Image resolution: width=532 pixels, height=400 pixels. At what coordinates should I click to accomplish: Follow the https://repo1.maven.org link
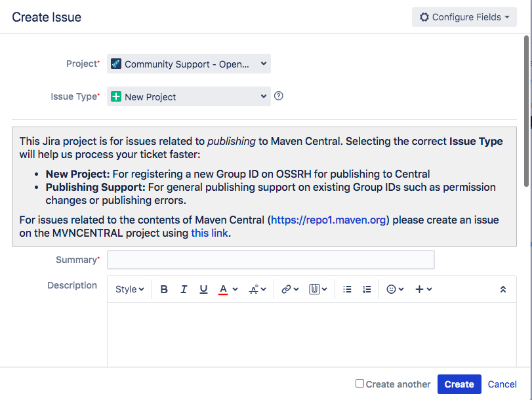tap(328, 220)
